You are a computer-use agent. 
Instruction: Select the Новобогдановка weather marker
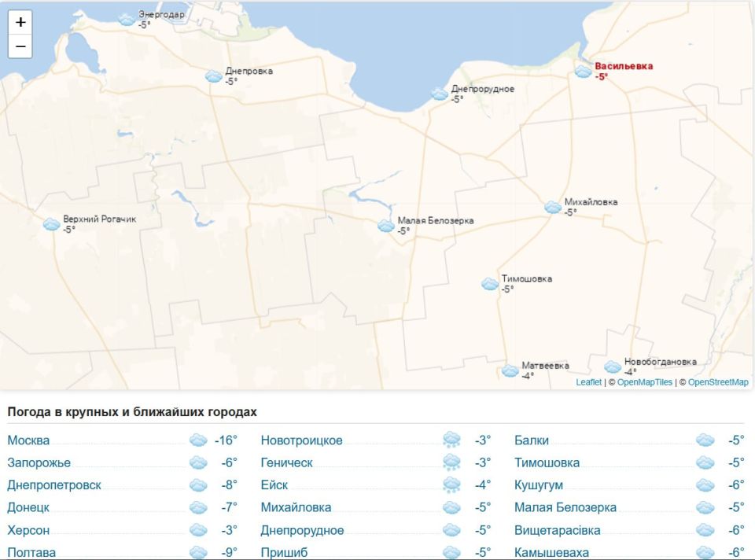[x=613, y=367]
